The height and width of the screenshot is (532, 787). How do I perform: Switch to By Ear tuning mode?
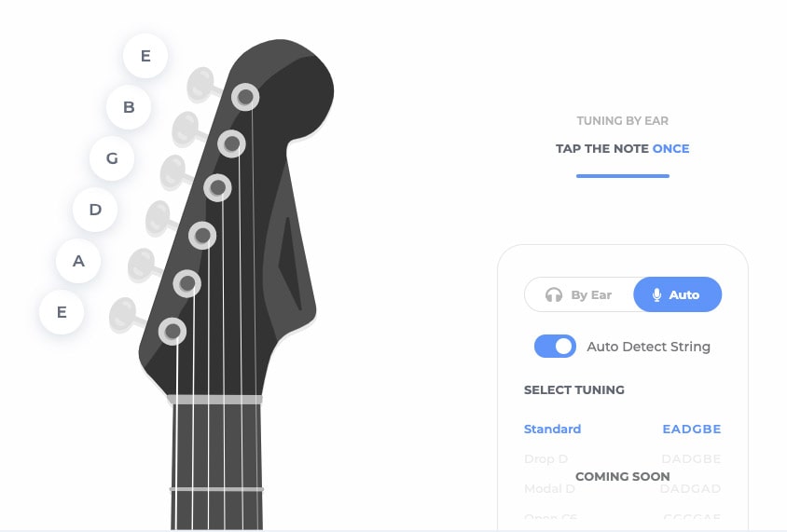pyautogui.click(x=579, y=294)
